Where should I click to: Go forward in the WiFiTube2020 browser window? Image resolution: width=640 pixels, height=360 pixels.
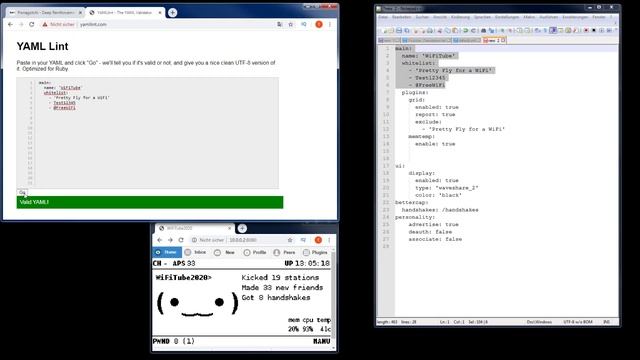[x=170, y=240]
